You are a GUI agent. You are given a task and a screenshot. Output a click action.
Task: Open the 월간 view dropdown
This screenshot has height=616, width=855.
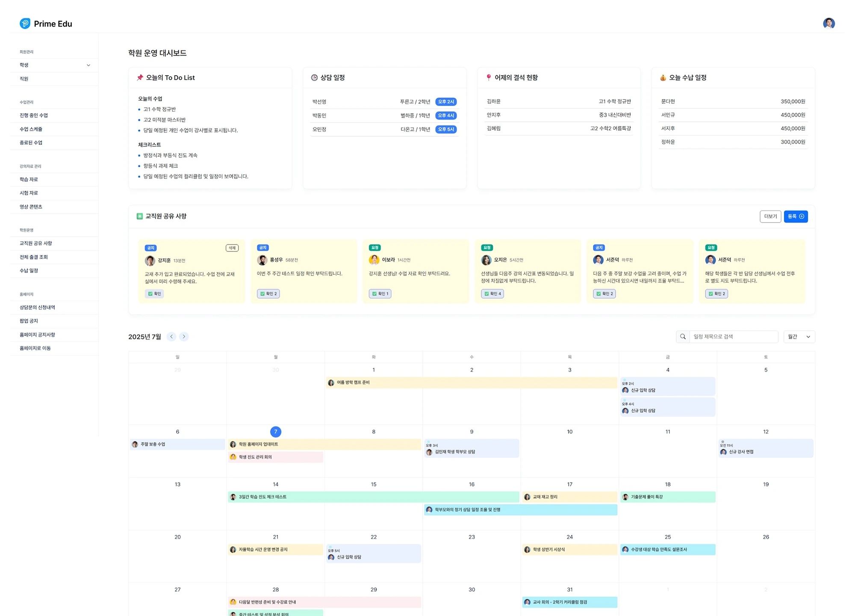click(799, 337)
